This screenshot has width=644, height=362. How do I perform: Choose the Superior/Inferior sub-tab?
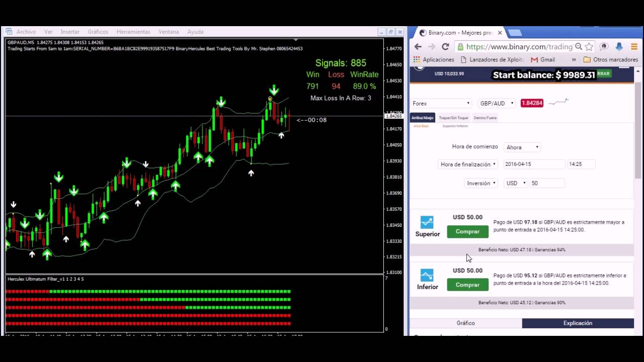tap(455, 126)
